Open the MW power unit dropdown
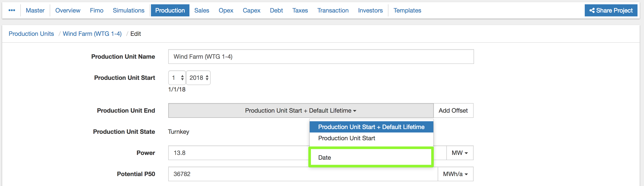This screenshot has width=644, height=186. pos(460,153)
